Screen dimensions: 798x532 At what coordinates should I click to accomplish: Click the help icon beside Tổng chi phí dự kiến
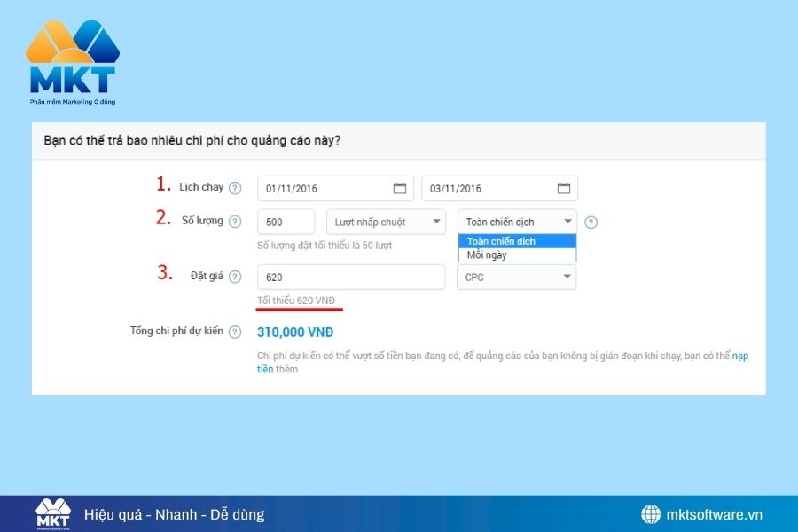pos(233,332)
